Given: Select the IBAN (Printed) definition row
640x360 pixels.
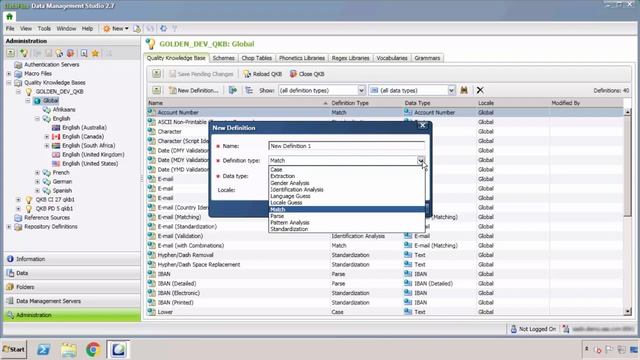Looking at the screenshot, I should 385,302.
